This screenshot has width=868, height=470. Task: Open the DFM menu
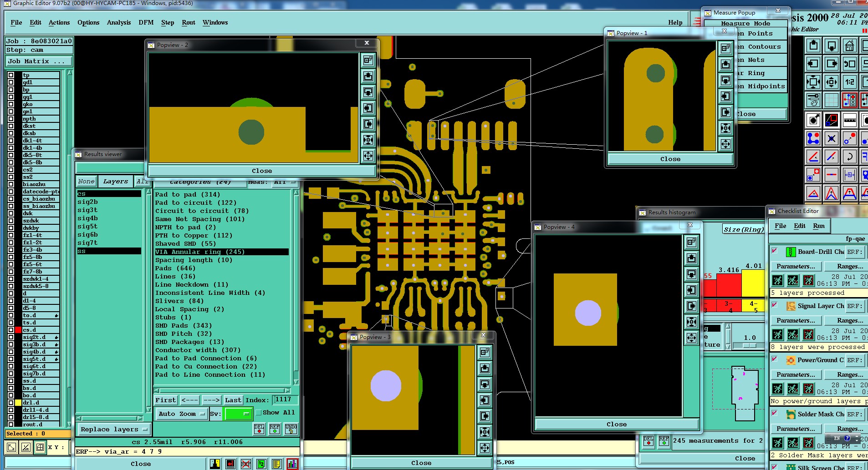146,22
